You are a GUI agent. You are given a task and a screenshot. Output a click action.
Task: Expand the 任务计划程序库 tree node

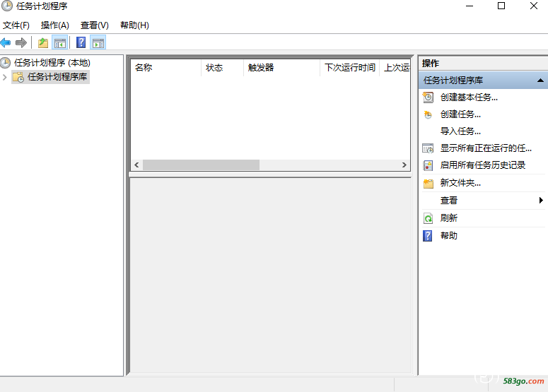5,77
